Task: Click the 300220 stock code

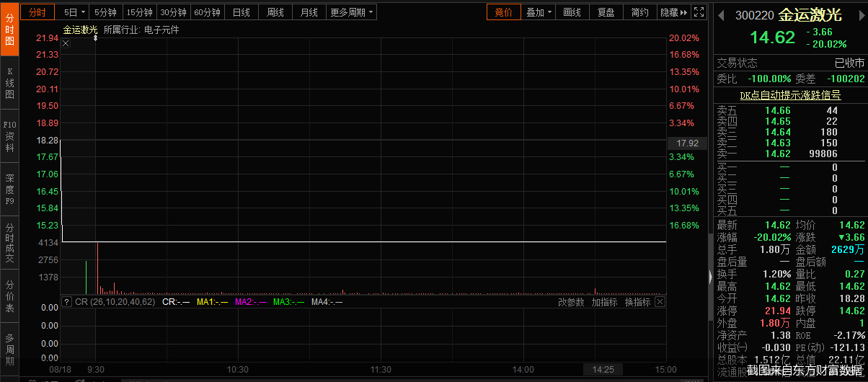Action: click(x=754, y=14)
